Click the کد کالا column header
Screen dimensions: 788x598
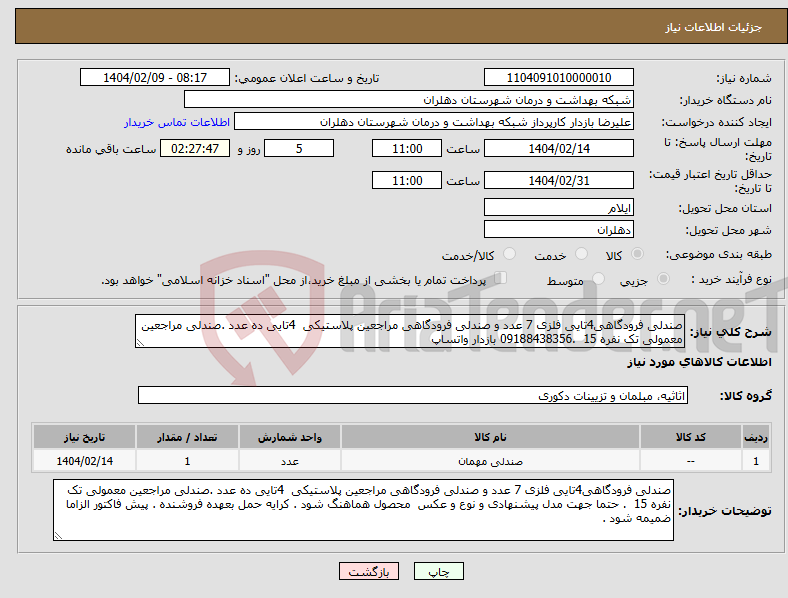[x=691, y=437]
